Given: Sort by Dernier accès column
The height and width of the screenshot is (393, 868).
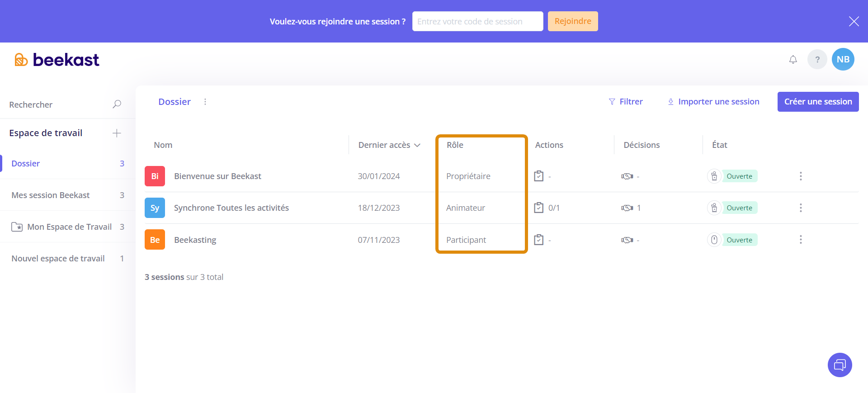Looking at the screenshot, I should click(x=389, y=145).
